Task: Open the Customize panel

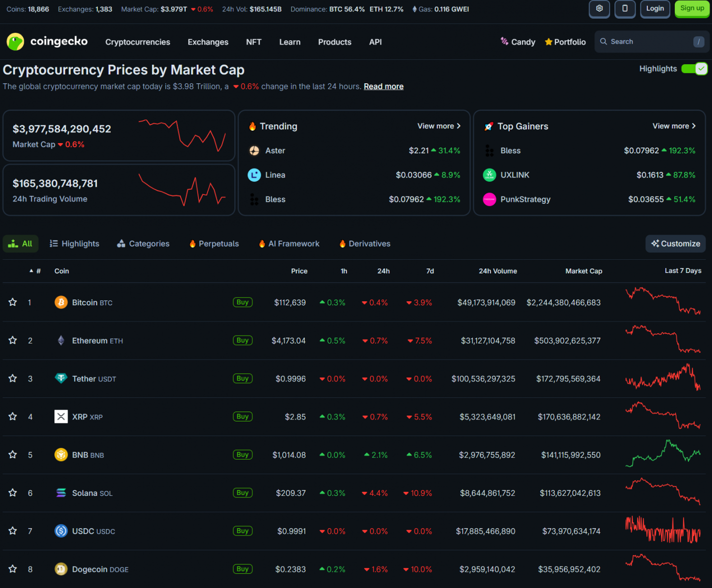Action: coord(675,244)
